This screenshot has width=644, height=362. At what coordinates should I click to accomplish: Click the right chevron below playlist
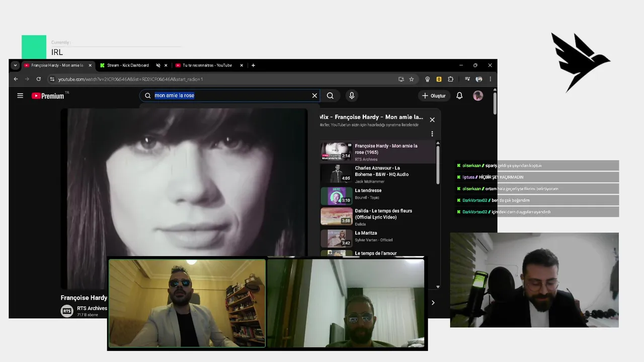(433, 303)
